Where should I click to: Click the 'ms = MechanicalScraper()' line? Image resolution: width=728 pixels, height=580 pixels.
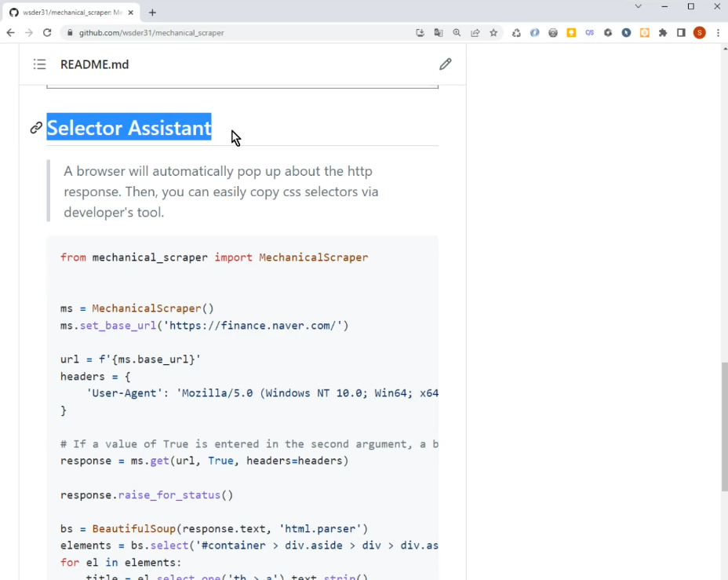coord(137,308)
